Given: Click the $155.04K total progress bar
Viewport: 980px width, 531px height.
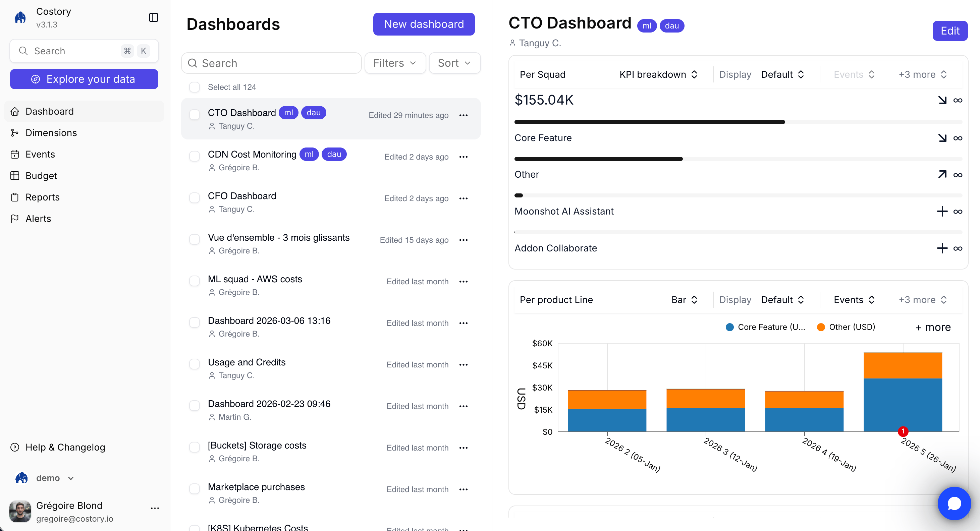Looking at the screenshot, I should pyautogui.click(x=738, y=122).
